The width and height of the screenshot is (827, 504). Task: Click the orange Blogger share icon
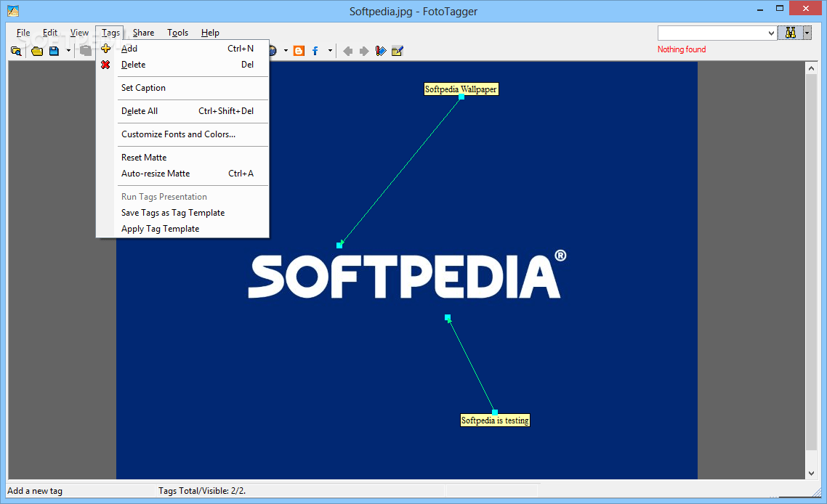tap(299, 51)
